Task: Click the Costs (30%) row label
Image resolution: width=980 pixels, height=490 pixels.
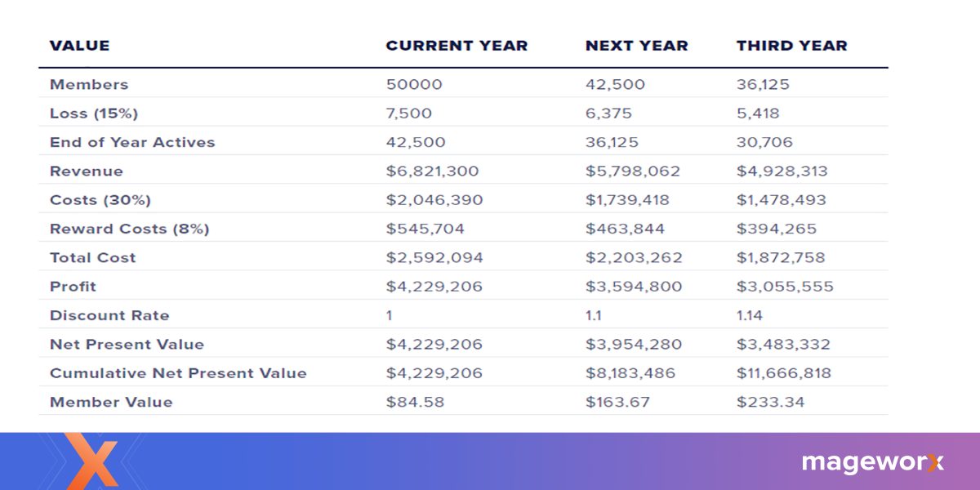Action: [100, 200]
